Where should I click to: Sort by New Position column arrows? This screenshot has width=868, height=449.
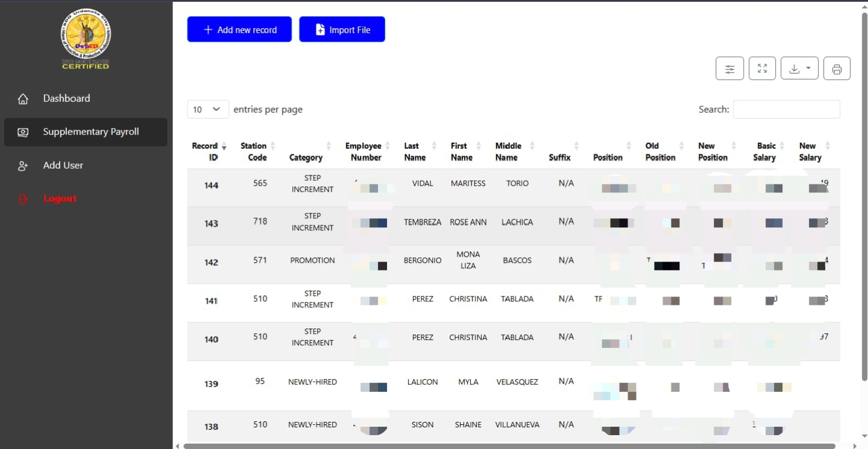(x=734, y=146)
